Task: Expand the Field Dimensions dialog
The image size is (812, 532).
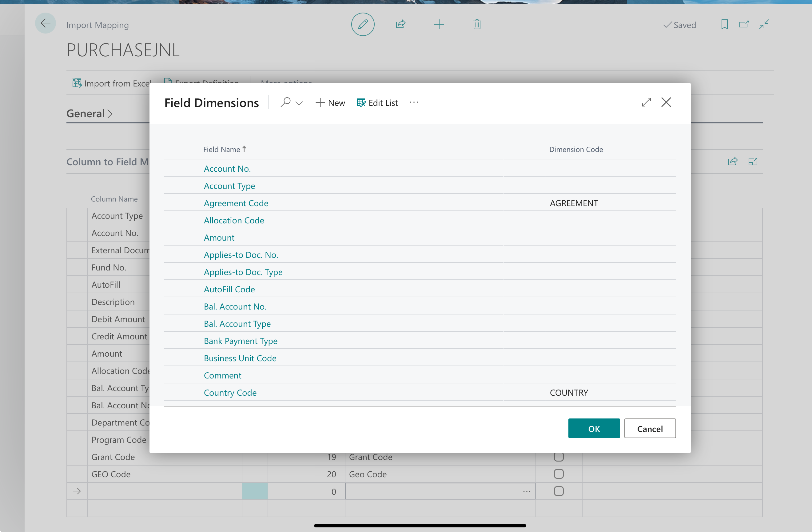Action: 646,102
